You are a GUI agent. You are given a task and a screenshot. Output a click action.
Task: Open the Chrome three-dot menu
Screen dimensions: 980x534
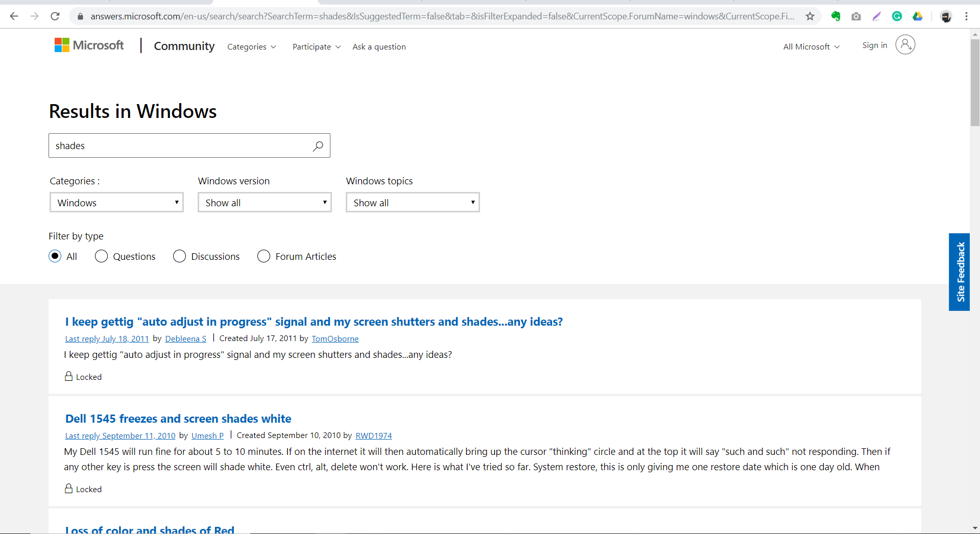(966, 16)
